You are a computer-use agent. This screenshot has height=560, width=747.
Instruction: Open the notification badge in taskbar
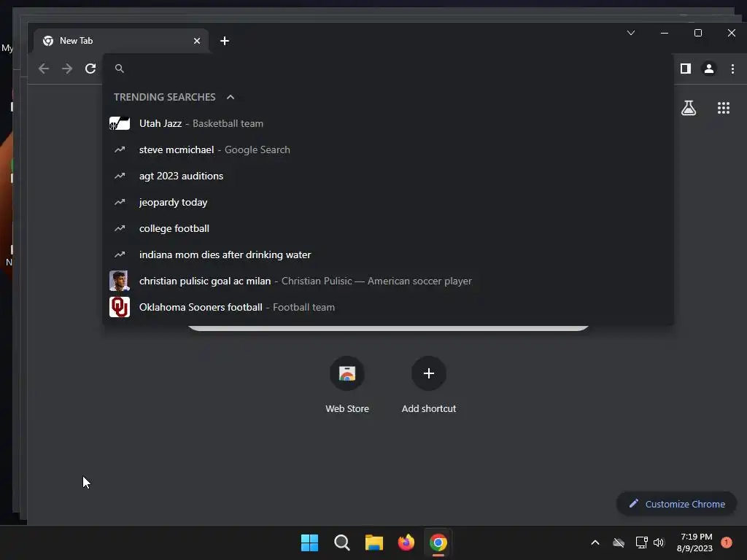click(x=727, y=542)
